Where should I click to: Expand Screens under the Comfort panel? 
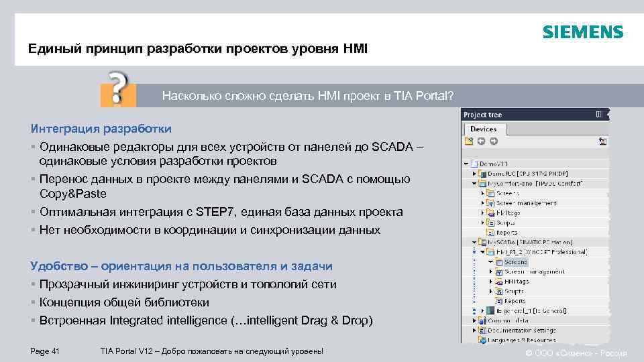tap(482, 193)
